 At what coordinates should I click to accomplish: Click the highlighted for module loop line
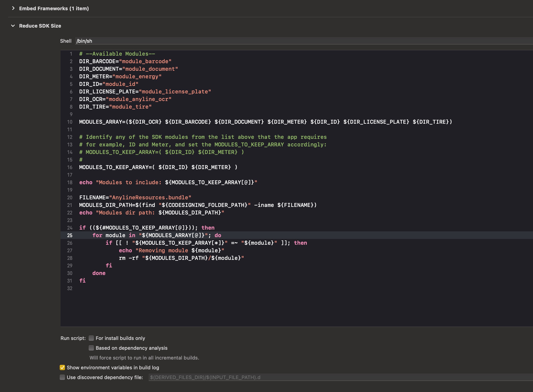157,235
